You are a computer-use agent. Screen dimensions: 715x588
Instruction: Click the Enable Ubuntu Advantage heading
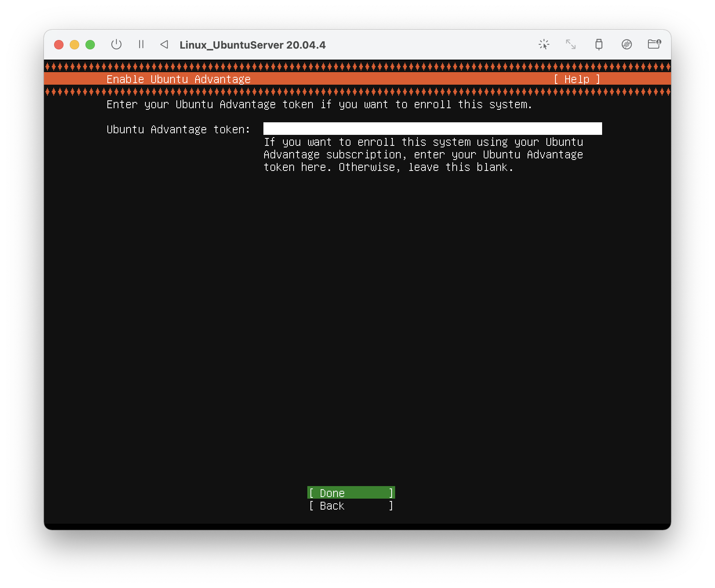point(178,79)
